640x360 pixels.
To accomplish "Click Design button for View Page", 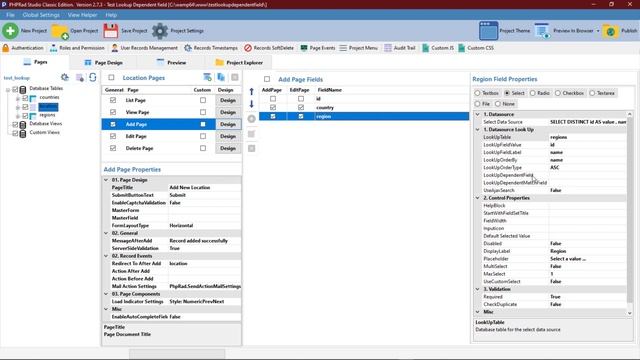I will point(228,112).
